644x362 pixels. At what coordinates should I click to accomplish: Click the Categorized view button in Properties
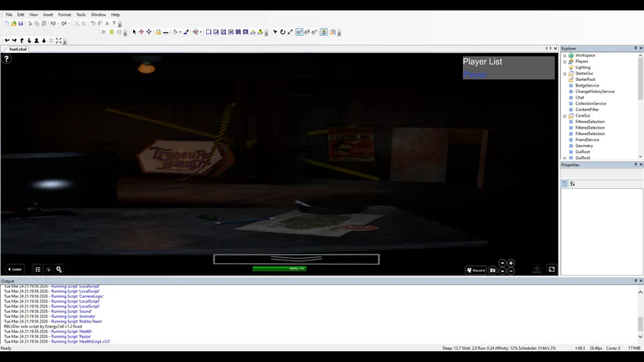565,184
